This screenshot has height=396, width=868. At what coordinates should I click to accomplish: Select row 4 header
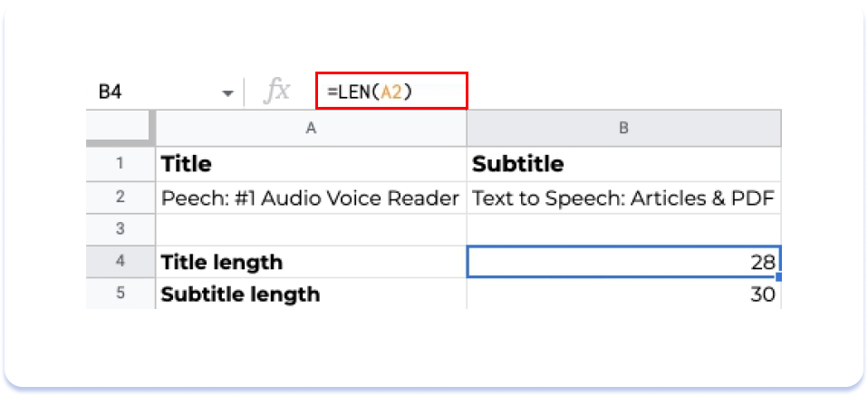[121, 262]
